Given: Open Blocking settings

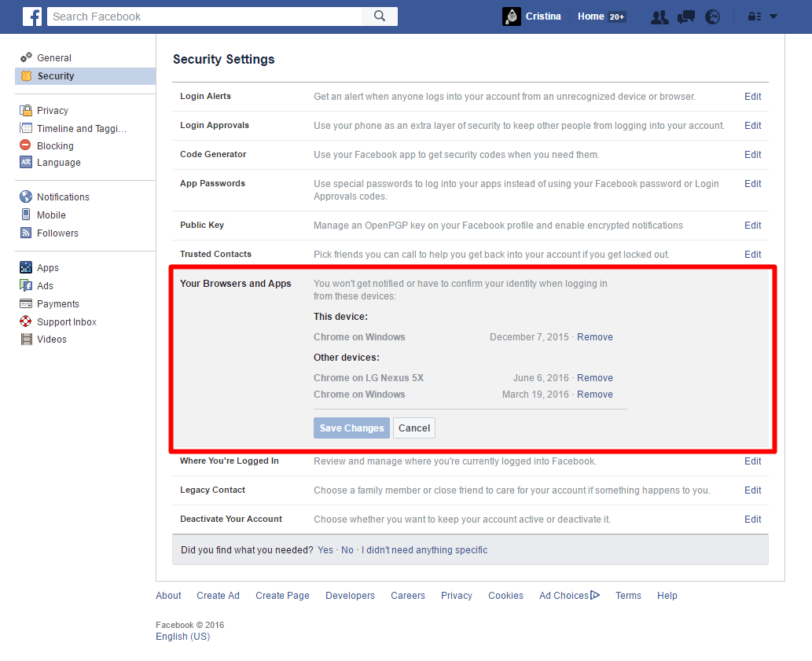Looking at the screenshot, I should coord(55,146).
